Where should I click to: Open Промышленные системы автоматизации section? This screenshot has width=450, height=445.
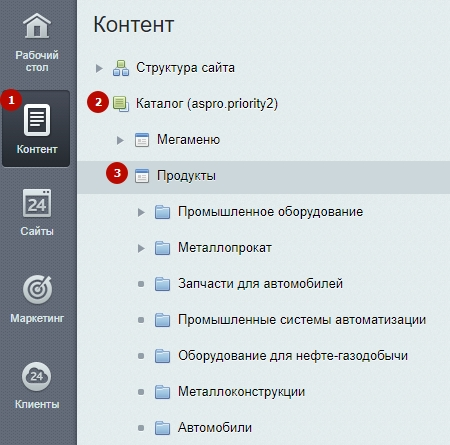[302, 320]
